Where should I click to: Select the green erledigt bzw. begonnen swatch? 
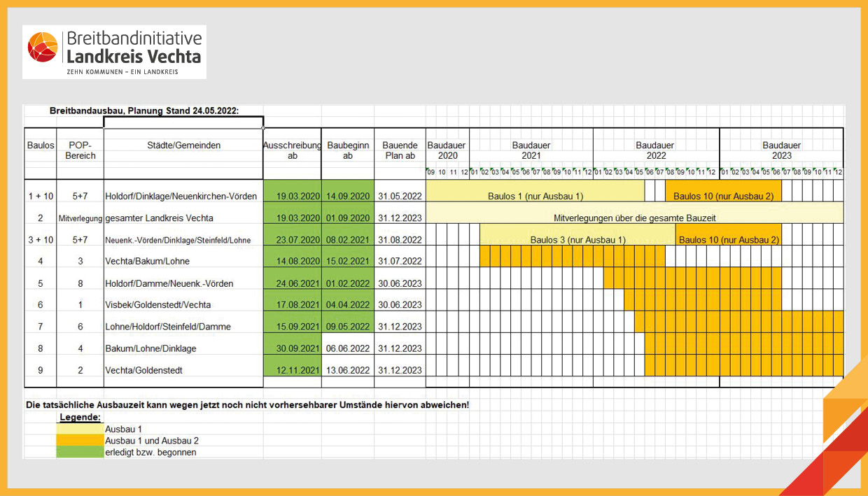[x=80, y=453]
